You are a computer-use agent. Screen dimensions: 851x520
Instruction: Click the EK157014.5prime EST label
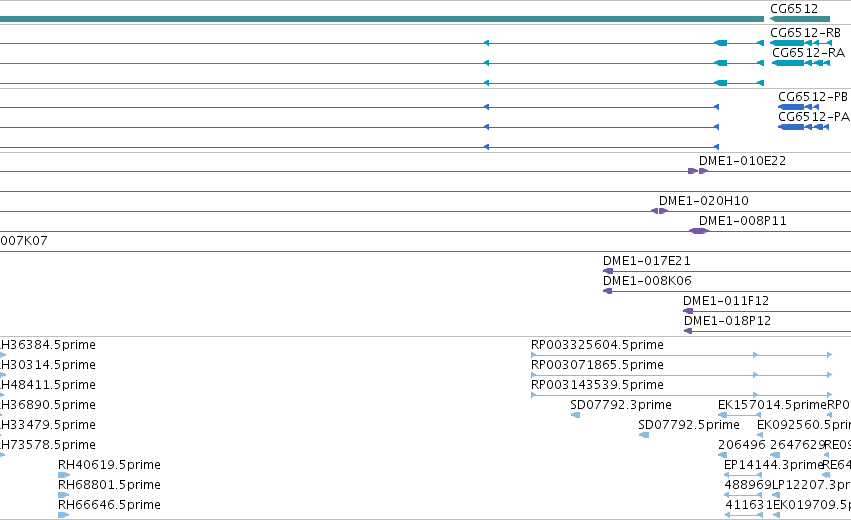[x=772, y=405]
